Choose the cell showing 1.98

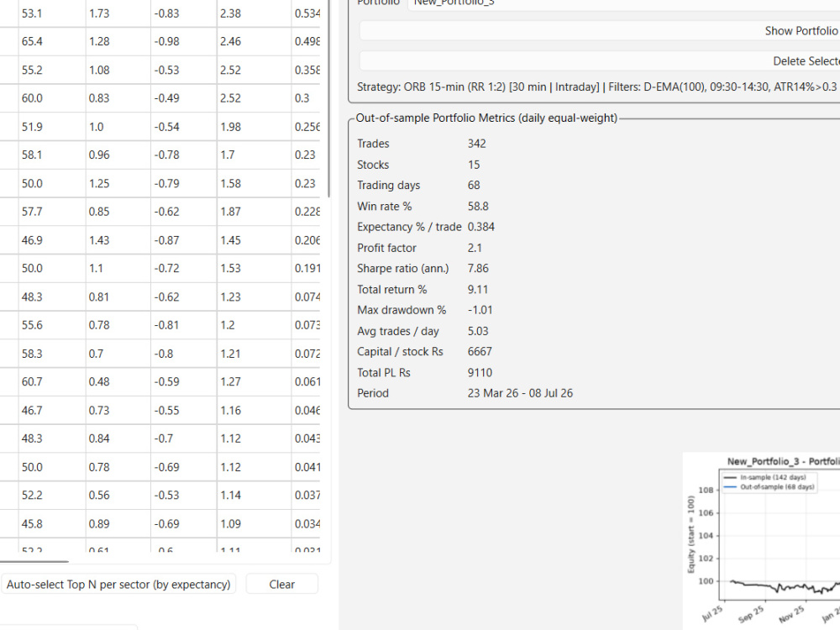254,127
